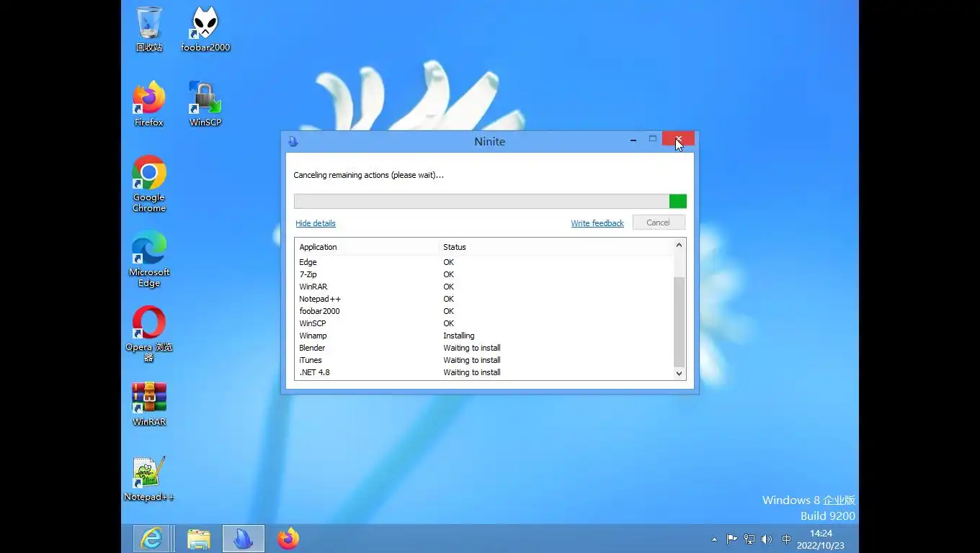Select the Microsoft Edge desktop shortcut
980x553 pixels.
149,258
